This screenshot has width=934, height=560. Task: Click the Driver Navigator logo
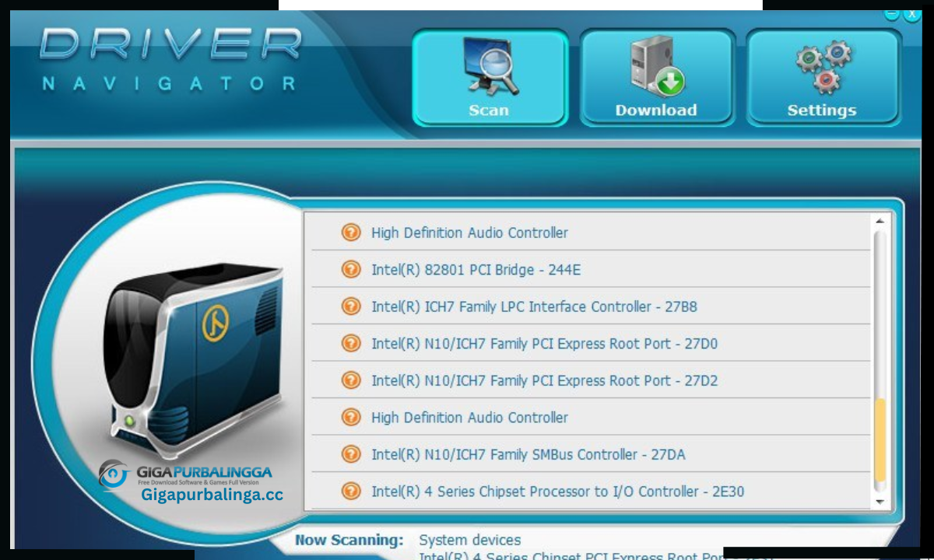(x=169, y=58)
